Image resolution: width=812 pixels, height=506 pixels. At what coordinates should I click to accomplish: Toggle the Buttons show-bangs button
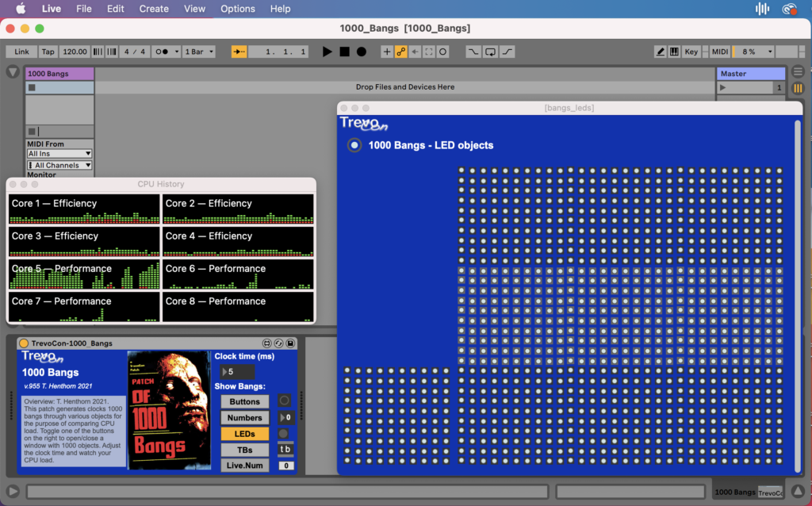pyautogui.click(x=244, y=401)
